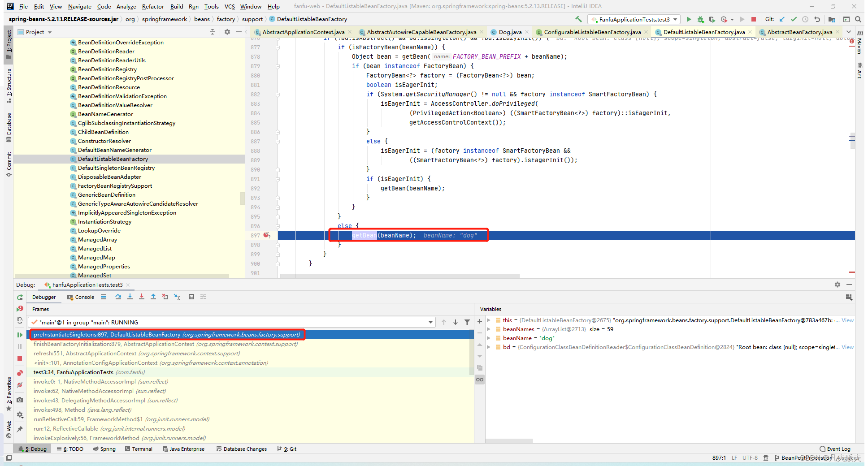Rerun FanfuApplicationTests.test3 debug session
The width and height of the screenshot is (868, 466).
pyautogui.click(x=20, y=297)
